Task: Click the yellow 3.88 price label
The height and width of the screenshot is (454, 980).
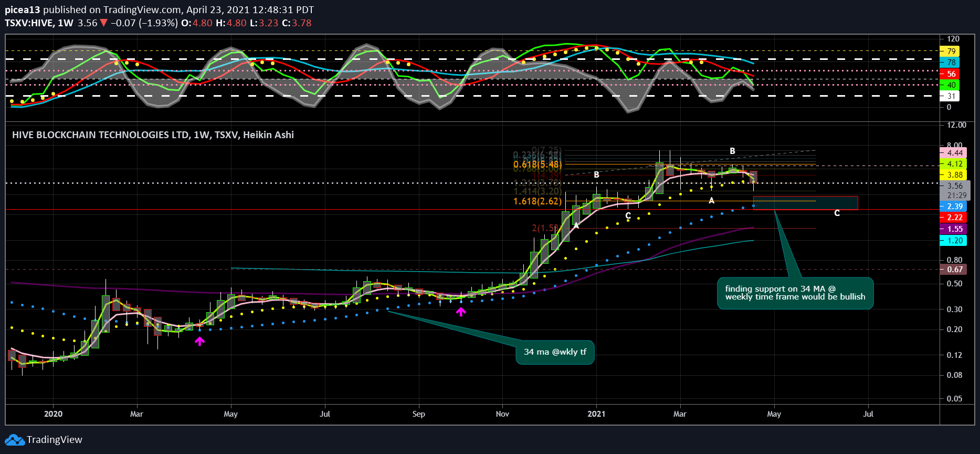Action: pyautogui.click(x=953, y=175)
